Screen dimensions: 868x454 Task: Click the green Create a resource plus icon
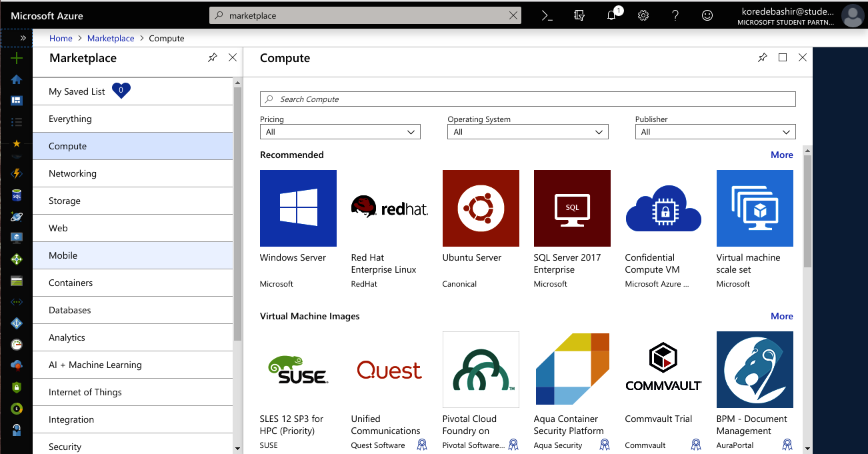point(17,58)
